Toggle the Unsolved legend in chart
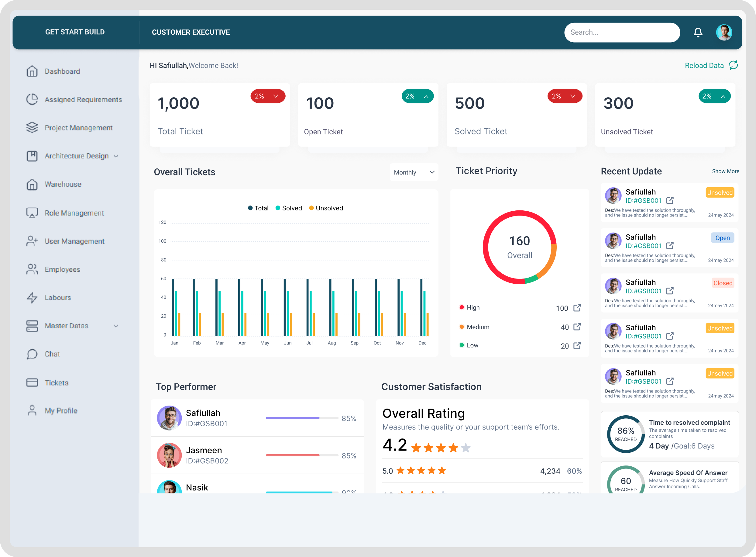The image size is (756, 557). 326,208
